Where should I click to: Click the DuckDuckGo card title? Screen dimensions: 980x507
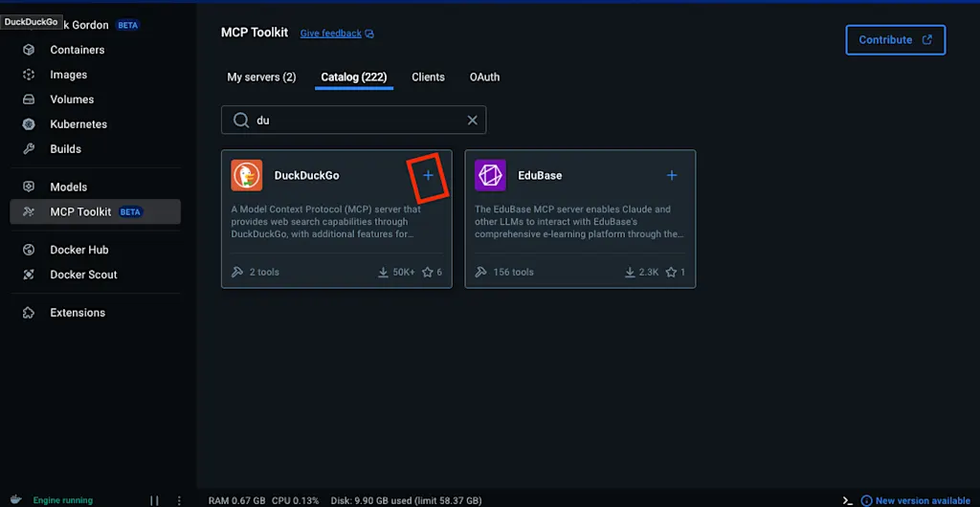(x=307, y=175)
